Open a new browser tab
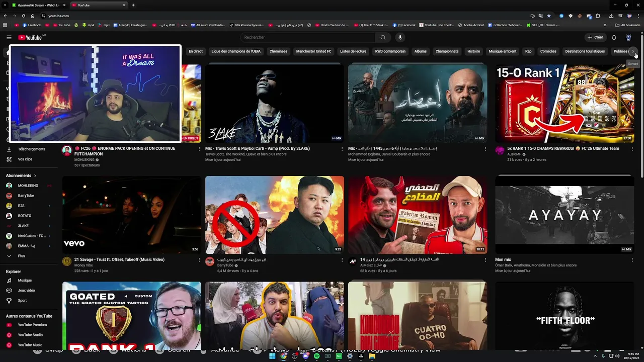This screenshot has width=644, height=362. pyautogui.click(x=133, y=5)
